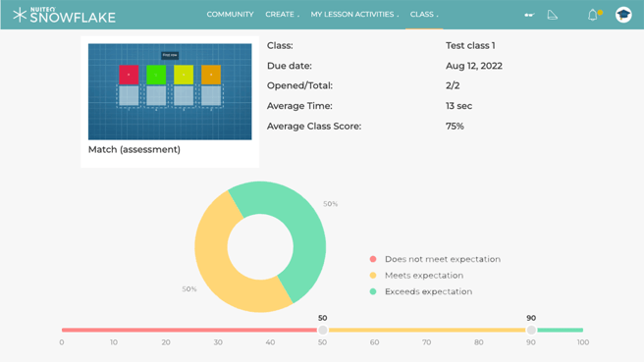
Task: Click the Aug 12, 2022 due date
Action: (474, 66)
